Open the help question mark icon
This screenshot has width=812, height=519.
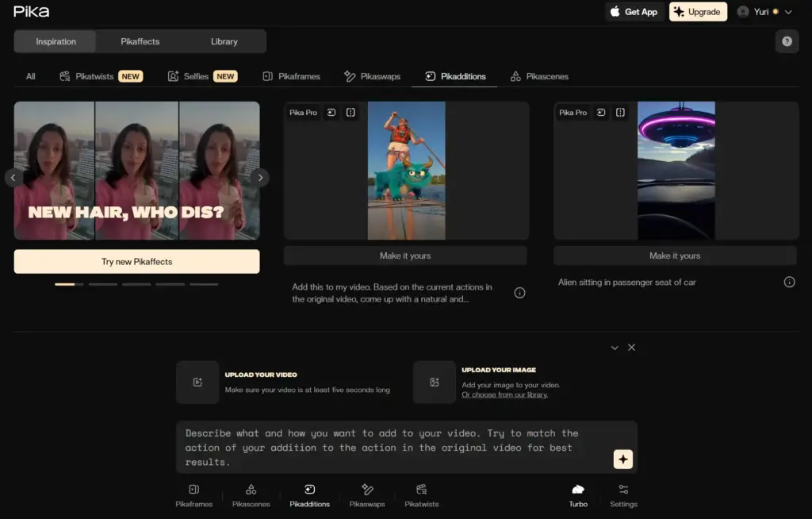[x=787, y=41]
